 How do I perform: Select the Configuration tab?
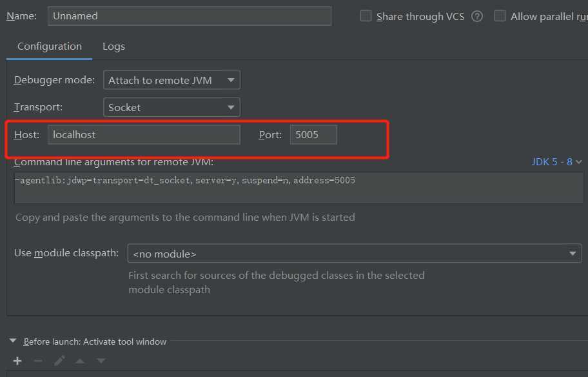[50, 46]
